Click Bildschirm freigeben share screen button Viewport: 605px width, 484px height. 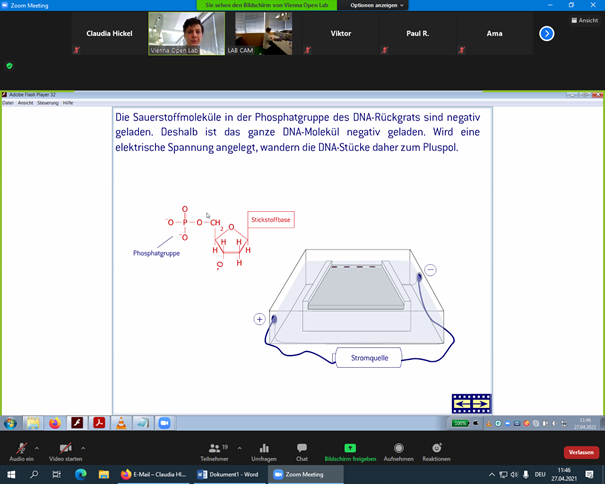(x=348, y=450)
